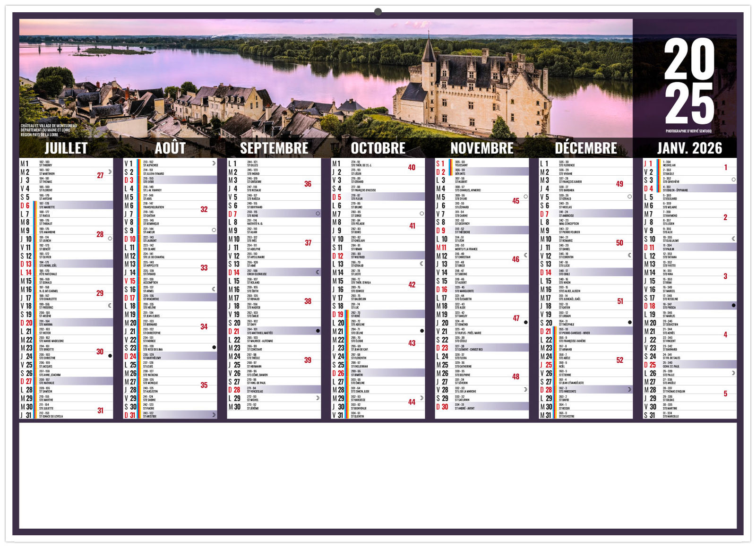The height and width of the screenshot is (548, 756).
Task: Click the DÉCEMBRE month header
Action: click(586, 148)
